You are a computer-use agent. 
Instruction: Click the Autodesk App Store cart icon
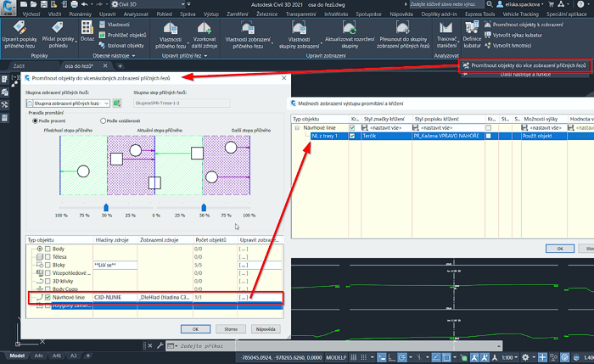(552, 4)
